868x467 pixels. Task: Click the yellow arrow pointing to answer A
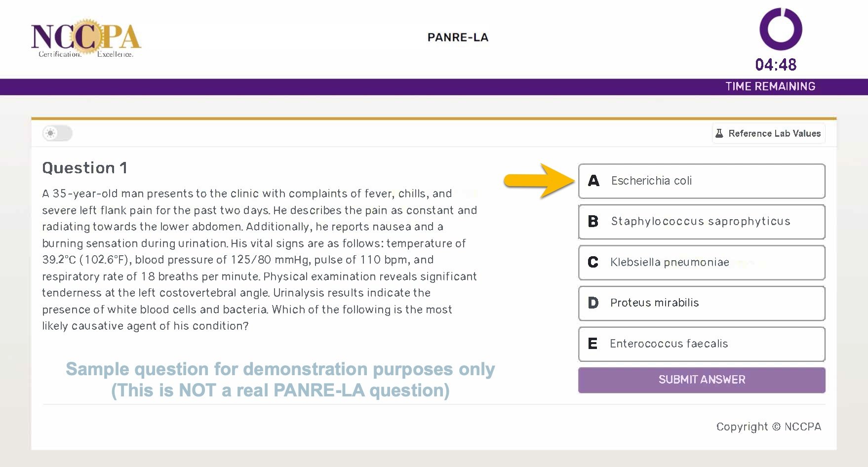tap(539, 181)
